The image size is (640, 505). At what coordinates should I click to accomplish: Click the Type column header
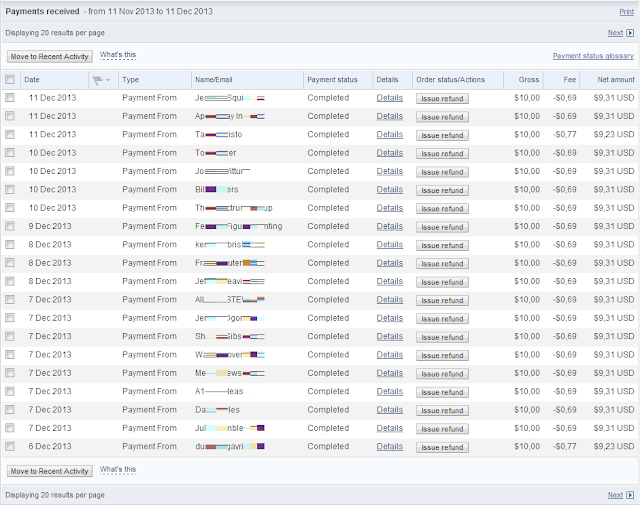pyautogui.click(x=131, y=80)
